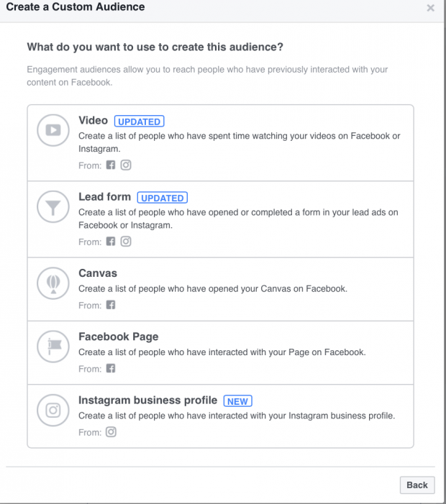The image size is (446, 504).
Task: Click Instagram source icon under Instagram business profile
Action: 111,432
